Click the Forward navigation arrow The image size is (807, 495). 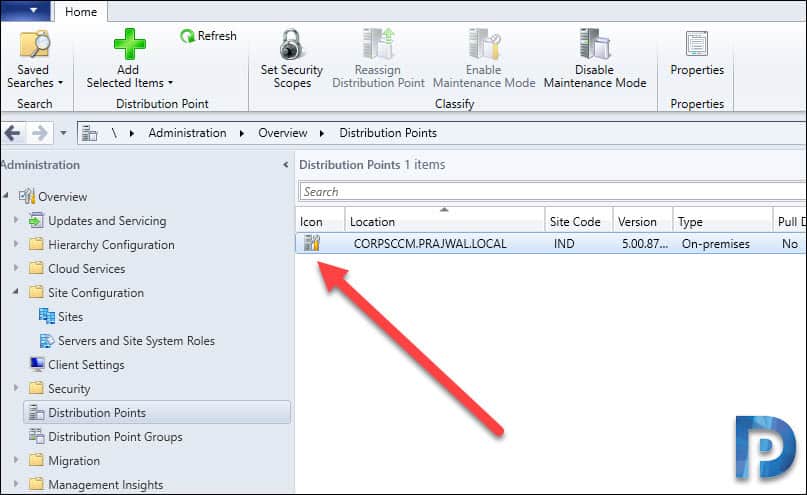(40, 133)
